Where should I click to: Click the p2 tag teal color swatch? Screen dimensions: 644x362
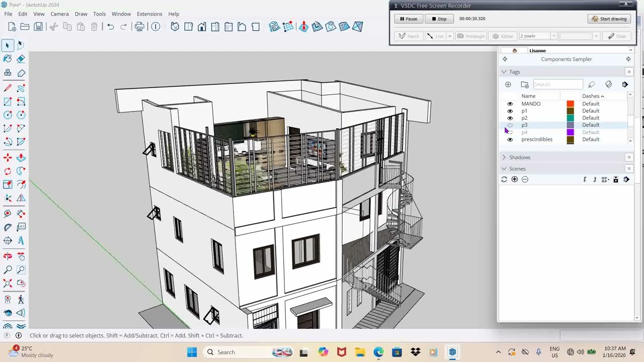tap(570, 118)
